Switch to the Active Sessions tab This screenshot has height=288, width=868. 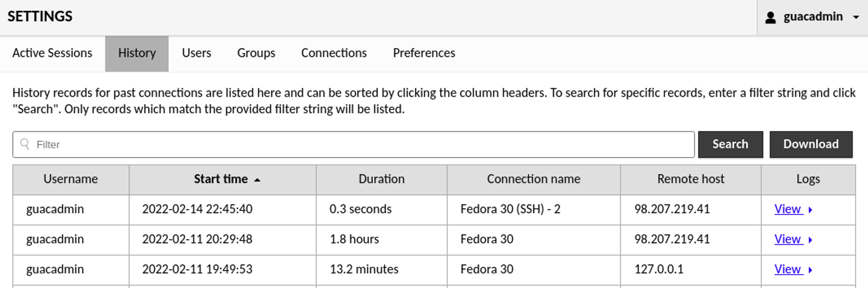(x=52, y=53)
